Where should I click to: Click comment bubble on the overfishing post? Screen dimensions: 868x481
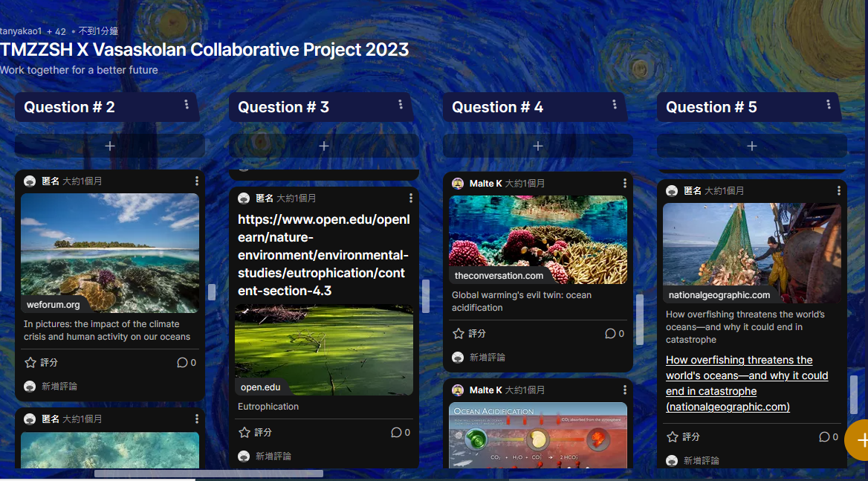pyautogui.click(x=828, y=436)
